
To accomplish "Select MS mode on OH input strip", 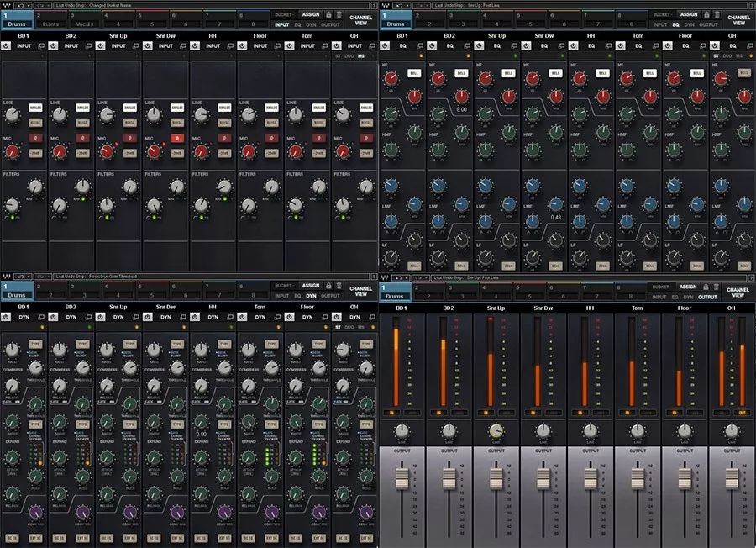I will tap(361, 56).
